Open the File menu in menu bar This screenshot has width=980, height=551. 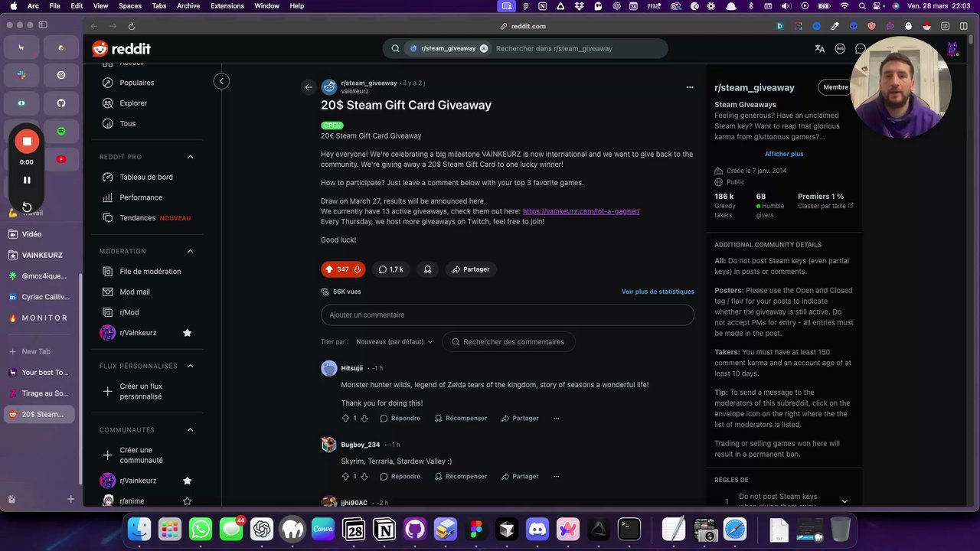tap(55, 6)
